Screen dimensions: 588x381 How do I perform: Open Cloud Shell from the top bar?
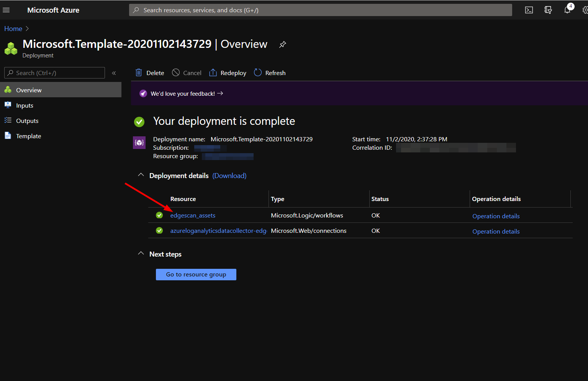(529, 10)
